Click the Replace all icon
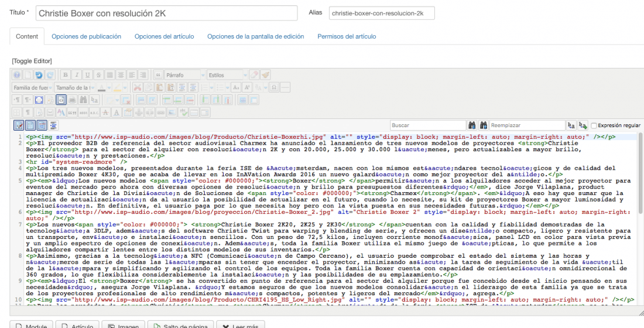 [583, 125]
